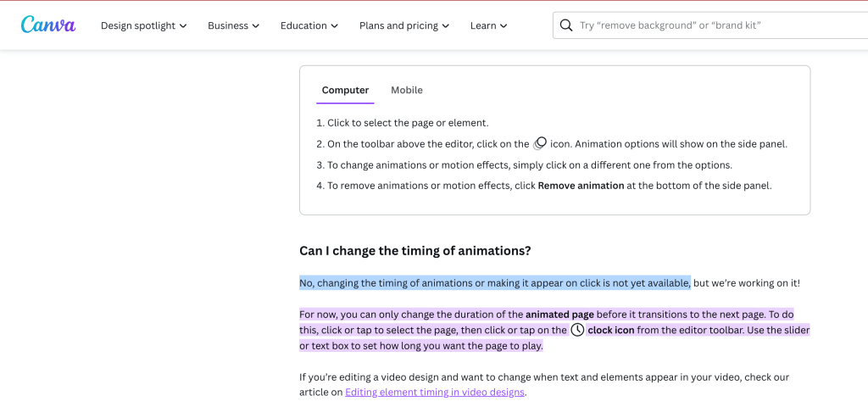Open the Plans and pricing chevron
This screenshot has width=868, height=418.
tap(446, 26)
